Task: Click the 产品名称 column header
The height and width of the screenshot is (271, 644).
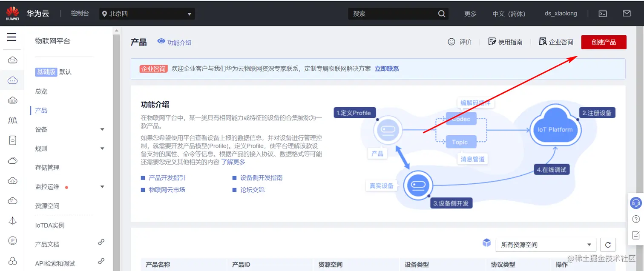Action: [158, 265]
